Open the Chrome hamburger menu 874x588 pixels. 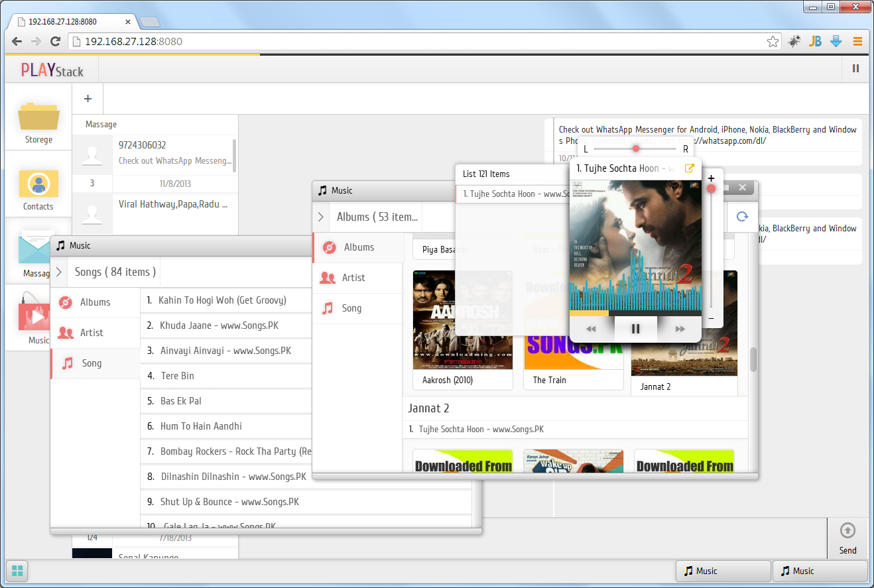pyautogui.click(x=857, y=41)
